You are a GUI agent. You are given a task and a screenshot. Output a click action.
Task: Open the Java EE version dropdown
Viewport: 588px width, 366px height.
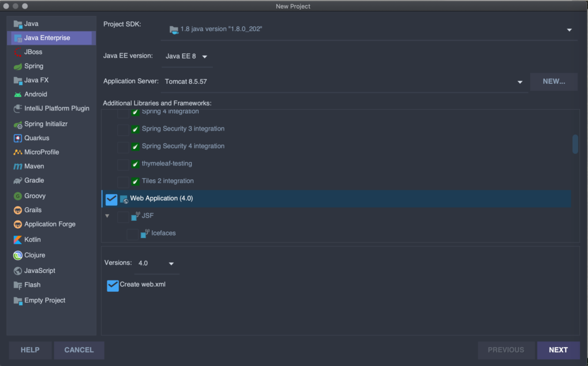(187, 56)
